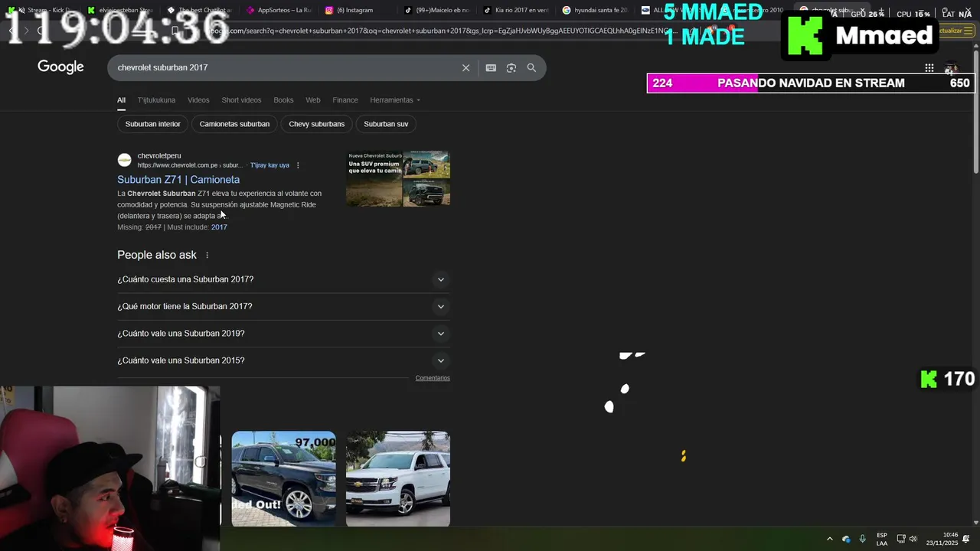Click the Comentarios feedback link

[x=433, y=378]
